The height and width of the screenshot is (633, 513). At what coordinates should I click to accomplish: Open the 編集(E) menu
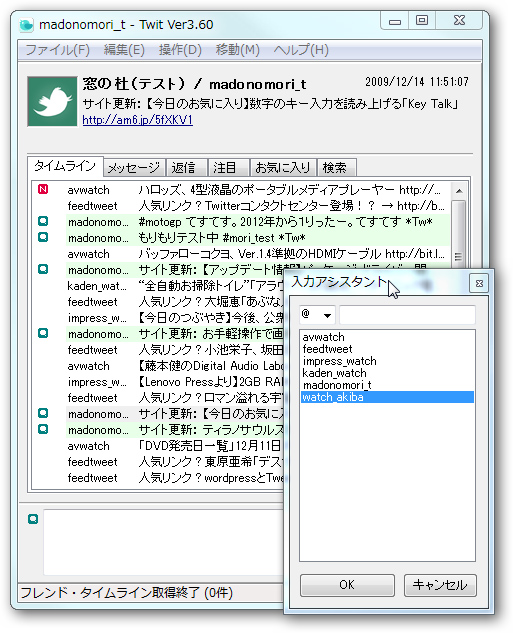point(124,50)
